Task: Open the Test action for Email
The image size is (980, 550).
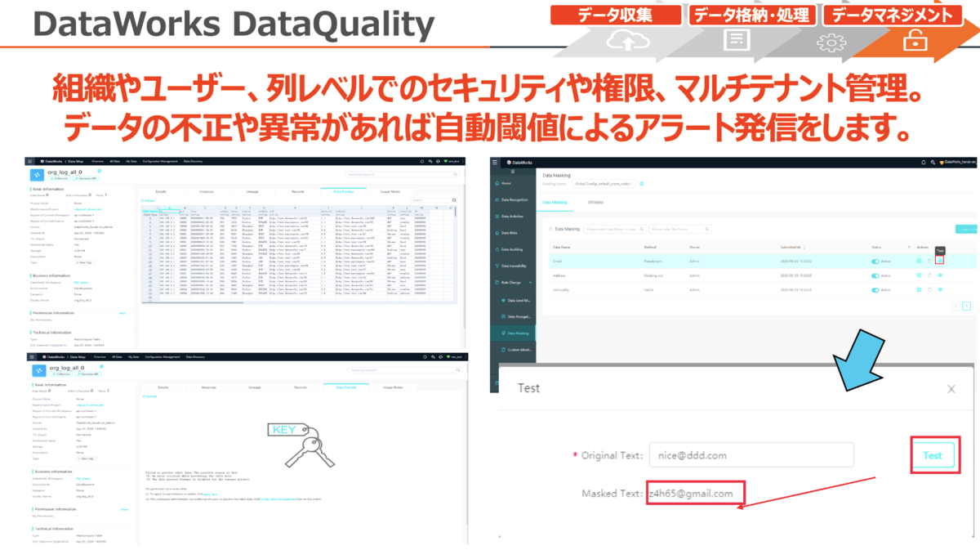Action: coord(940,261)
